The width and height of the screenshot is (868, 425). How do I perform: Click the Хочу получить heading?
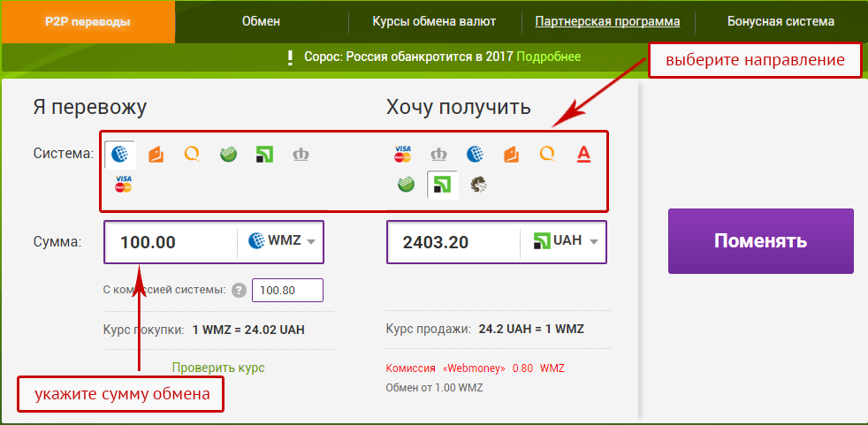pos(459,108)
